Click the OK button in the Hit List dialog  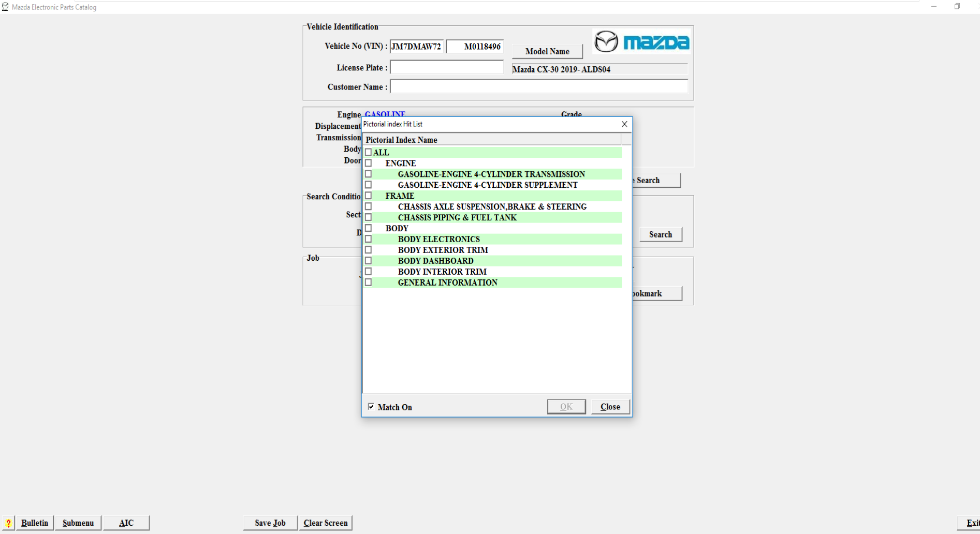coord(566,407)
